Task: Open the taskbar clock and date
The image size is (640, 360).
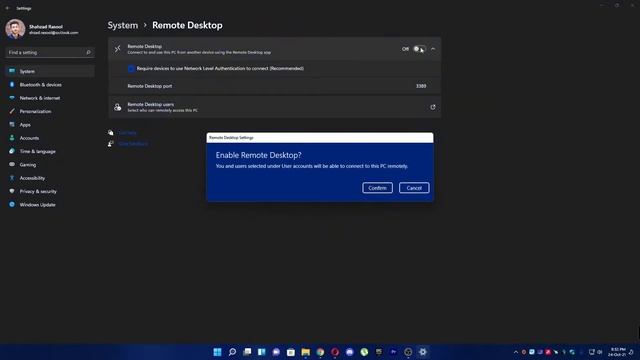Action: coord(616,352)
